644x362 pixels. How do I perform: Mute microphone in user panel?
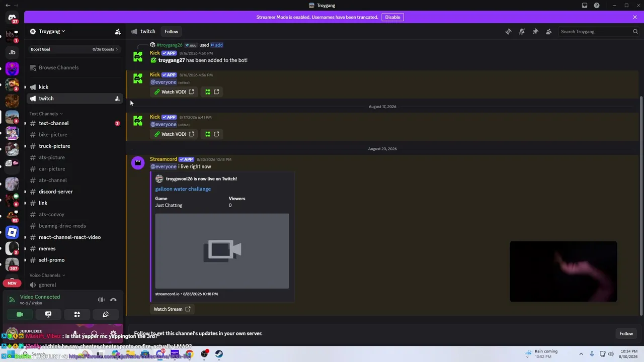coord(75,333)
